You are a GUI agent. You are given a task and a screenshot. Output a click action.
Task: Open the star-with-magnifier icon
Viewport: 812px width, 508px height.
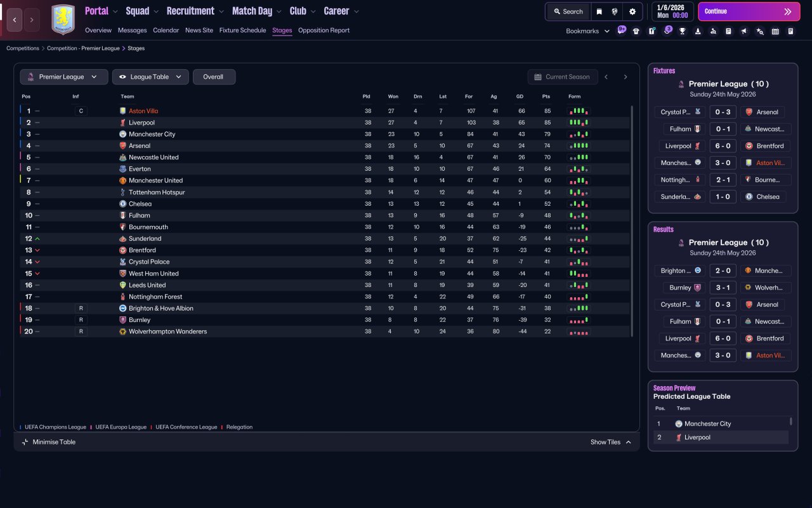[x=760, y=31]
